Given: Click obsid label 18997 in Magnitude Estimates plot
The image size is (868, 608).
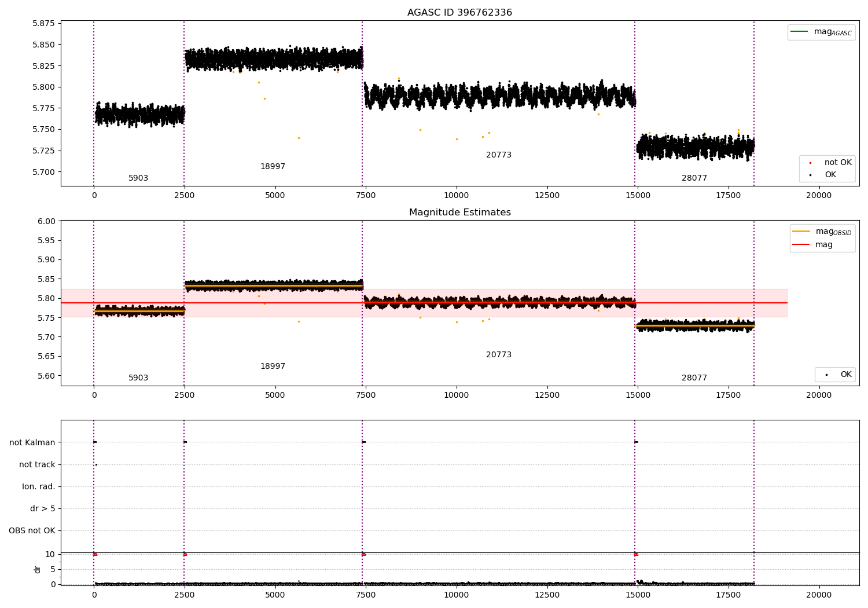Looking at the screenshot, I should [x=273, y=366].
